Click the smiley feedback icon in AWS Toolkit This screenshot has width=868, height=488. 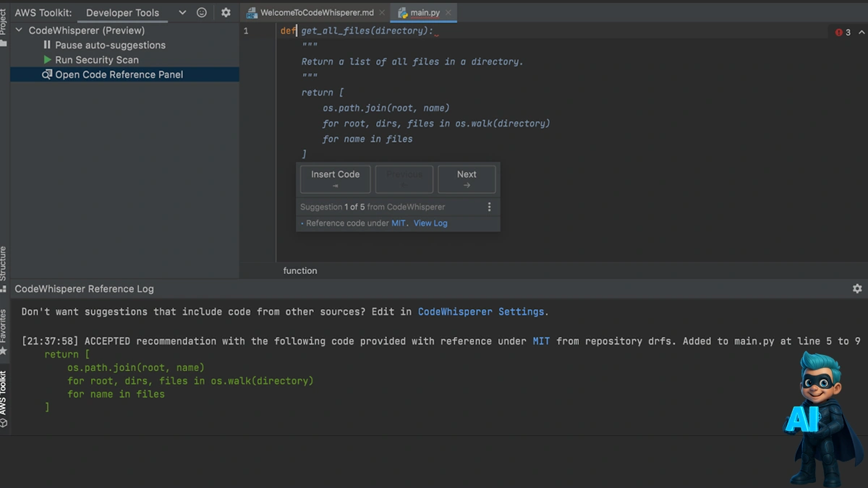(x=202, y=12)
